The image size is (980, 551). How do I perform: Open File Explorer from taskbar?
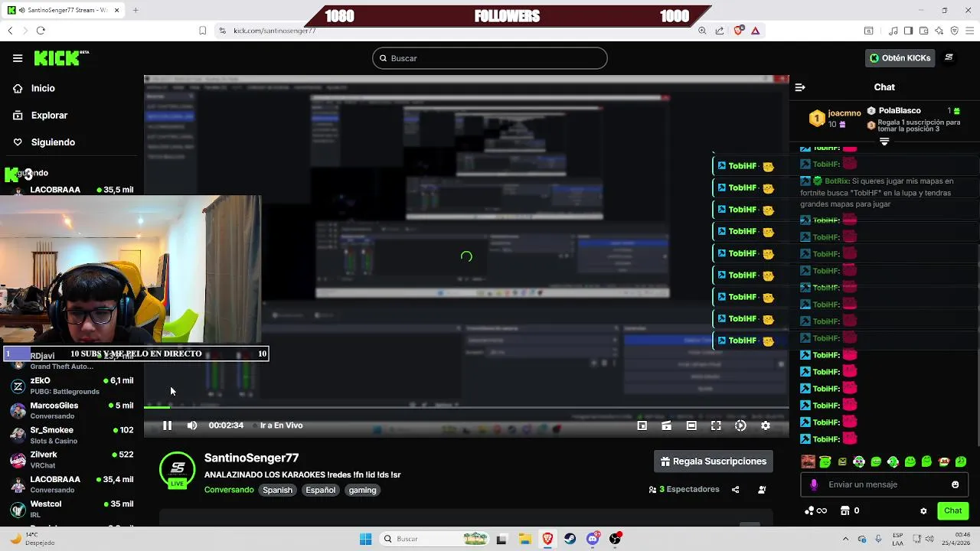coord(524,539)
